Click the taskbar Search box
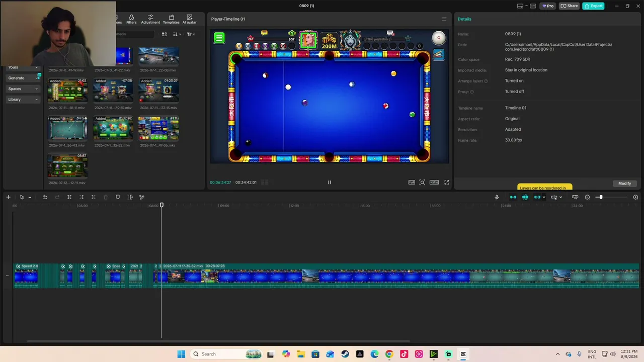Image resolution: width=644 pixels, height=362 pixels. coord(227,354)
